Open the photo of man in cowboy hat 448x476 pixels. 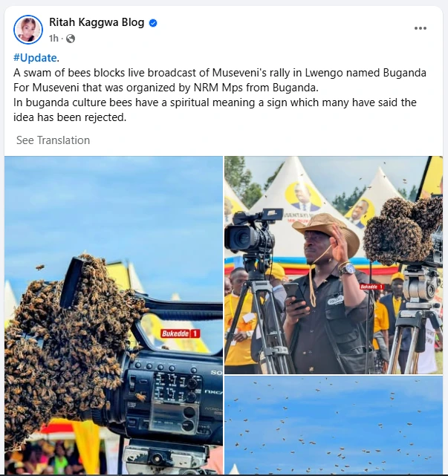coord(333,264)
